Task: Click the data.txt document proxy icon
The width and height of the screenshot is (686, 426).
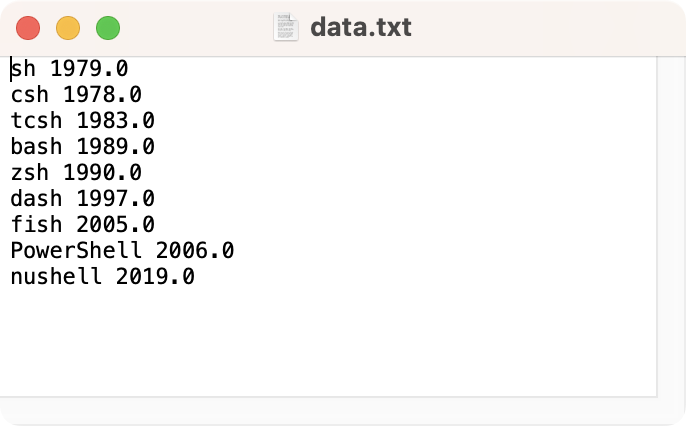Action: pyautogui.click(x=286, y=27)
